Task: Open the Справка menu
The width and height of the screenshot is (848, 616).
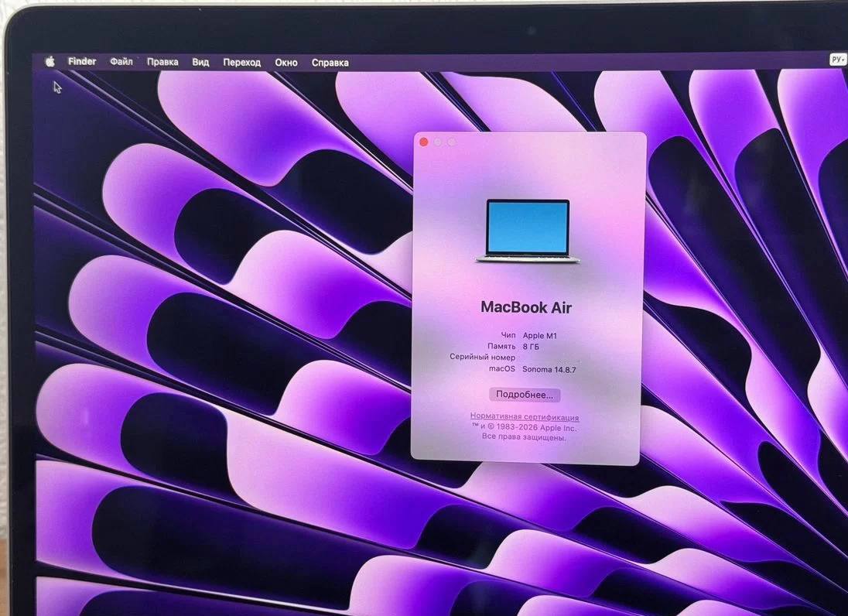Action: [x=330, y=63]
